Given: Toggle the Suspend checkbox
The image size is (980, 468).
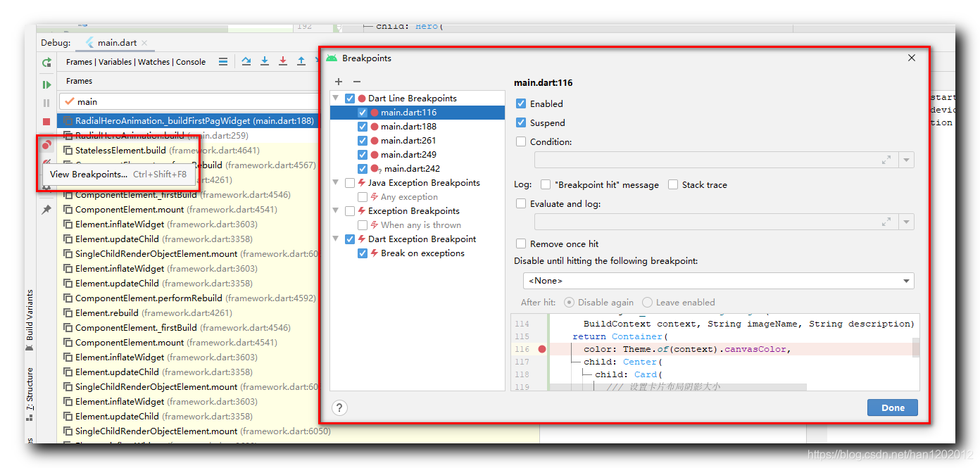Looking at the screenshot, I should tap(521, 122).
